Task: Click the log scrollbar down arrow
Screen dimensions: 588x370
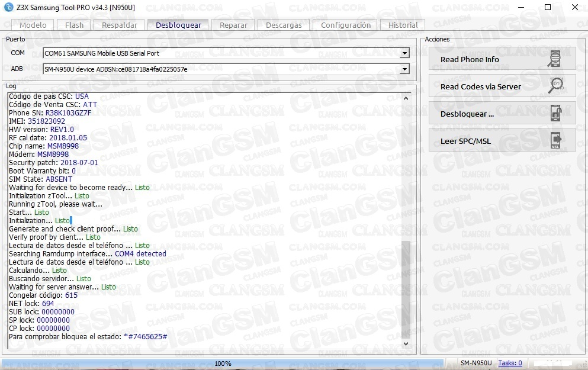Action: click(406, 344)
